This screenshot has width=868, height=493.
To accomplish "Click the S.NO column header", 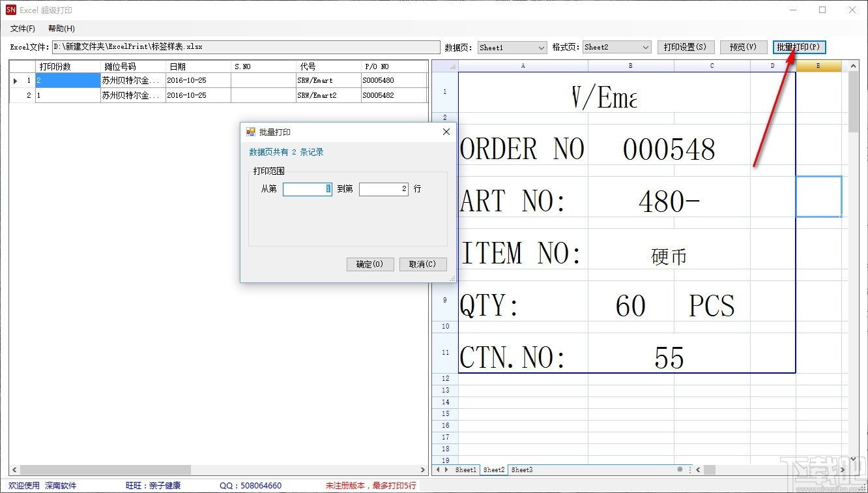I will (263, 67).
